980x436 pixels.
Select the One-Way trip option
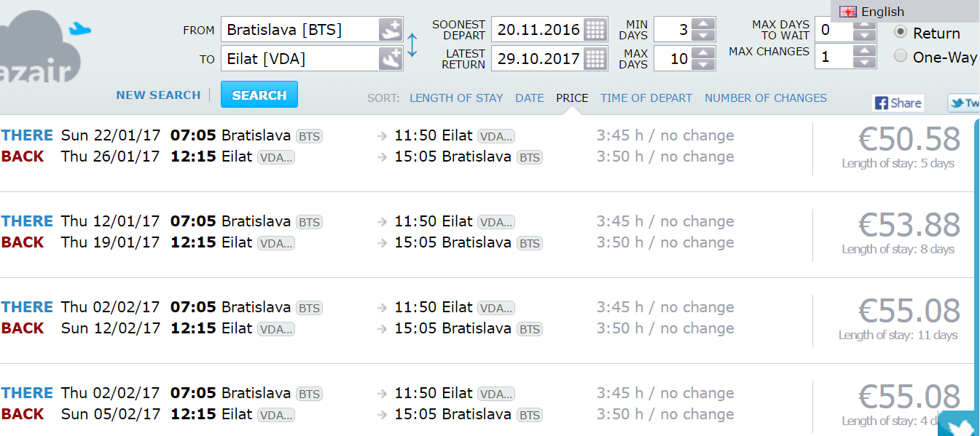901,56
